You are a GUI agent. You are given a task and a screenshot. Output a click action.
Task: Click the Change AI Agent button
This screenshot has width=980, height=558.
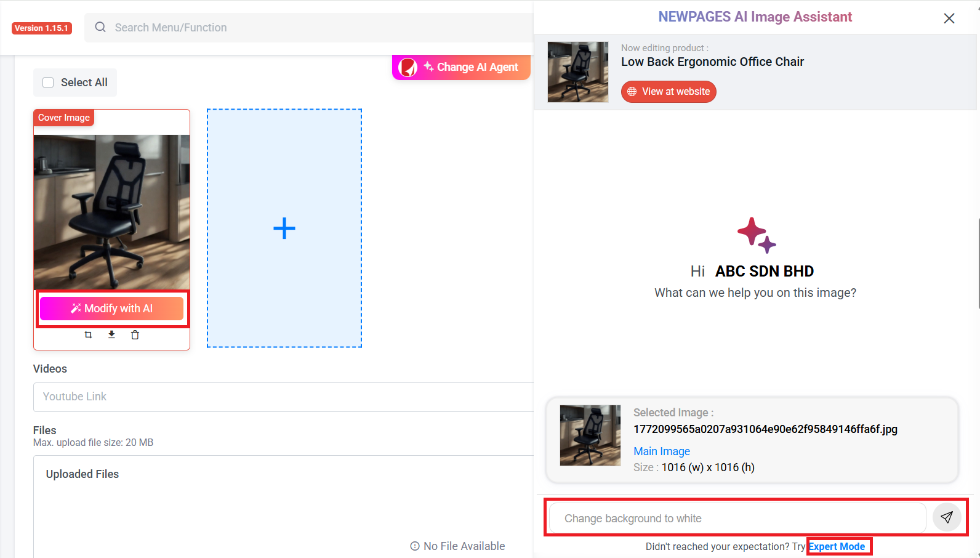point(461,67)
